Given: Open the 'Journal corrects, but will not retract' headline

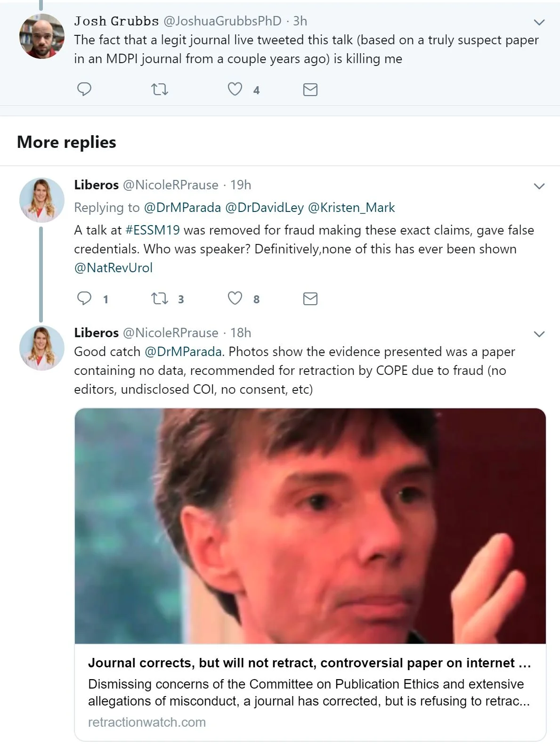Looking at the screenshot, I should (309, 663).
